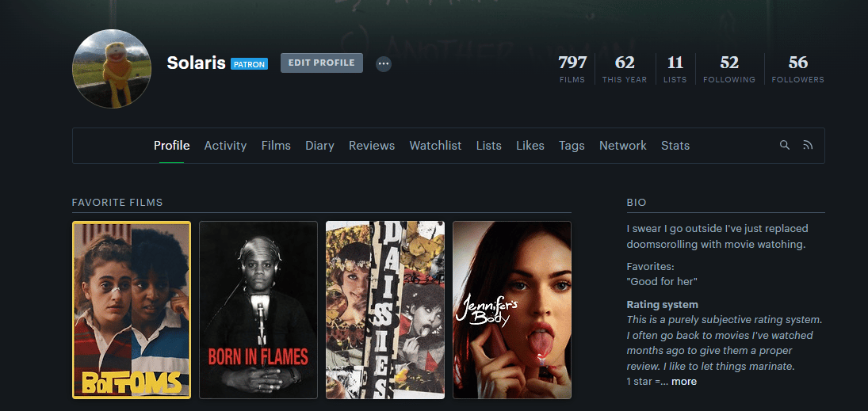
Task: Open the Jennifer's Body poster
Action: pos(512,310)
